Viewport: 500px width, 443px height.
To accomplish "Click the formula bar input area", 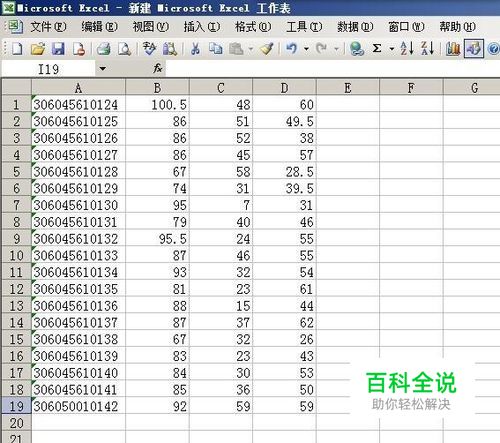I will [333, 69].
